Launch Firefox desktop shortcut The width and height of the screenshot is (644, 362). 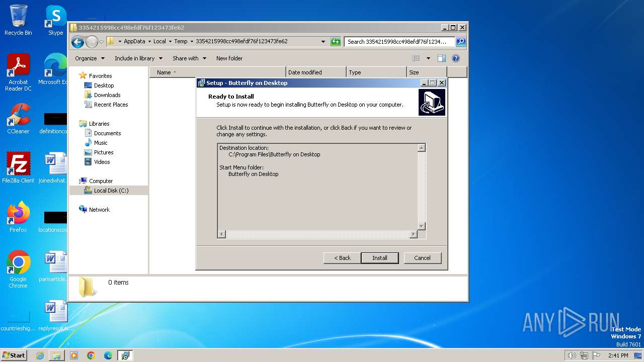18,217
